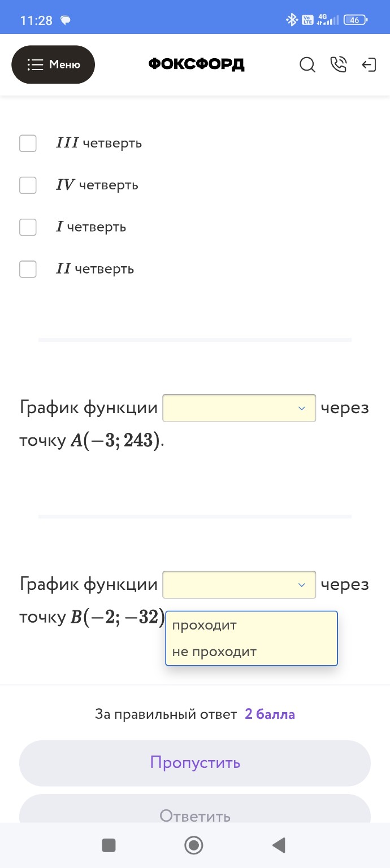Expand the dropdown for point B(−2; −32)
Screen dimensions: 390x868
click(x=239, y=584)
